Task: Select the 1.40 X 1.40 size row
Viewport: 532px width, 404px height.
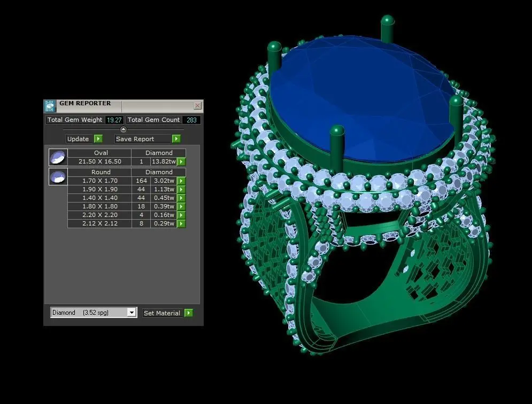Action: coord(100,198)
